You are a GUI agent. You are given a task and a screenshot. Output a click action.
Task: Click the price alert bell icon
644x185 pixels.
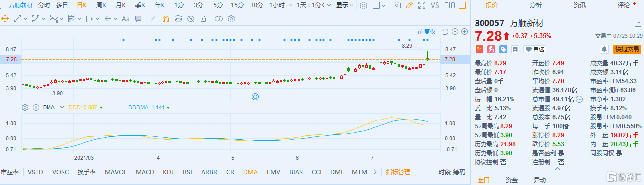(604, 49)
